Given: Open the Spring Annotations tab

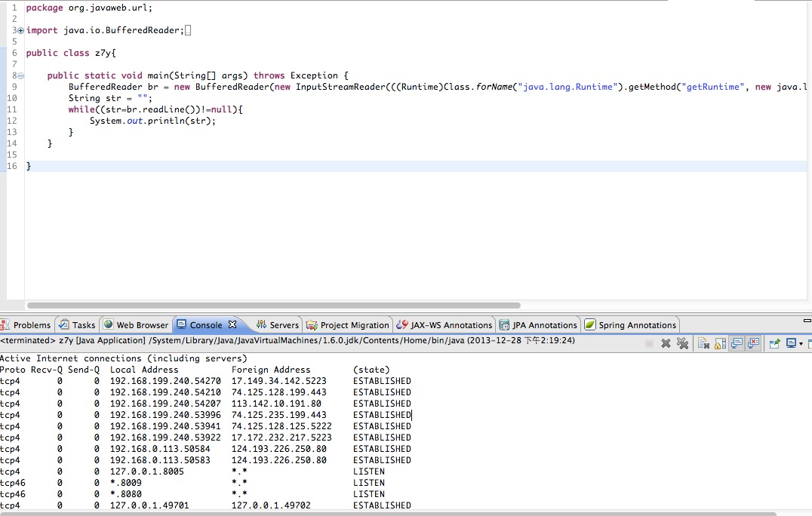Looking at the screenshot, I should pos(631,325).
